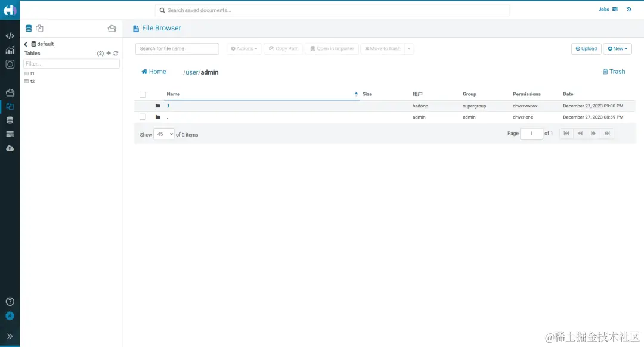This screenshot has height=347, width=644.
Task: Open the user avatar menu
Action: (10, 316)
